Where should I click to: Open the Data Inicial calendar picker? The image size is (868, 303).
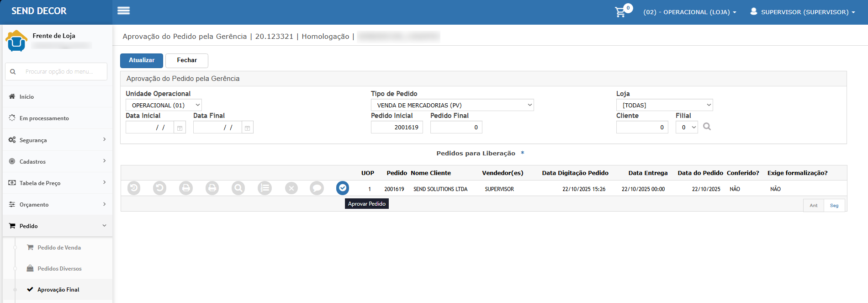coord(180,128)
